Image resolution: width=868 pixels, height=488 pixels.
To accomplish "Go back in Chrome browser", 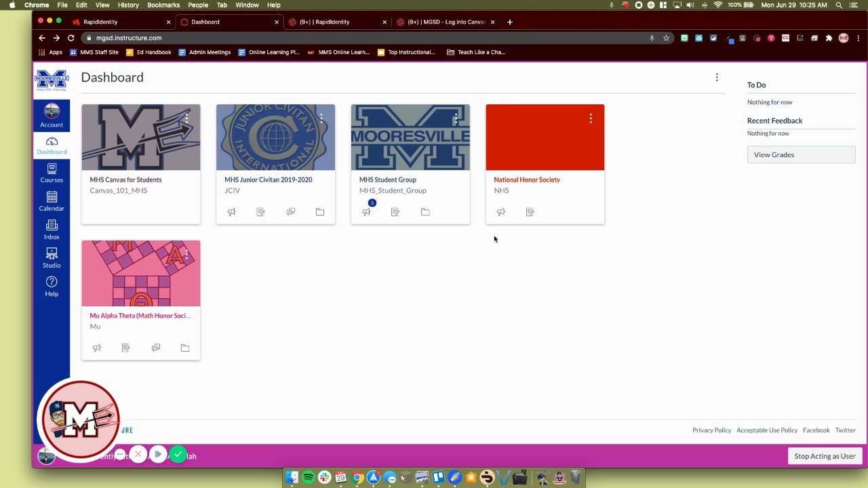I will pyautogui.click(x=42, y=38).
